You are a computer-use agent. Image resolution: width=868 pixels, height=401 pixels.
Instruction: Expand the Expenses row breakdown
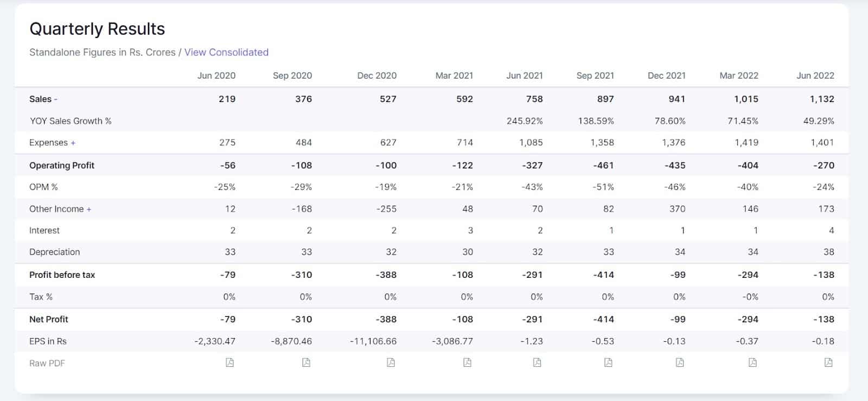point(73,143)
